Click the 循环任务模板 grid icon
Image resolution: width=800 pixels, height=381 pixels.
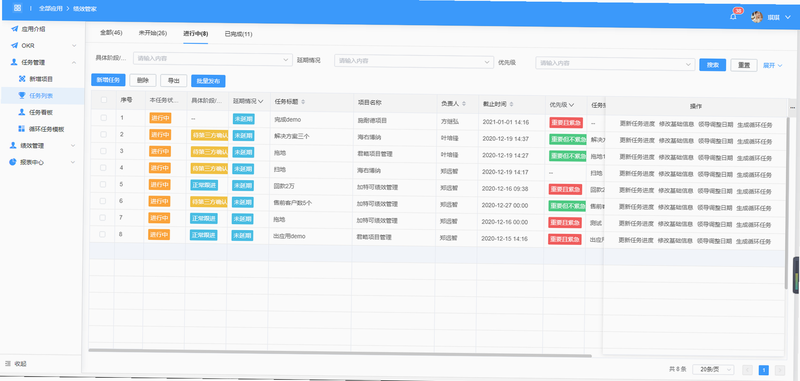[x=21, y=129]
